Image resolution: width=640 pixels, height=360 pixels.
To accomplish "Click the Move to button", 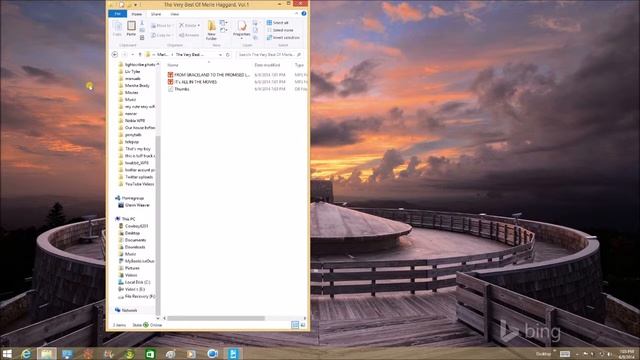I will pos(161,25).
